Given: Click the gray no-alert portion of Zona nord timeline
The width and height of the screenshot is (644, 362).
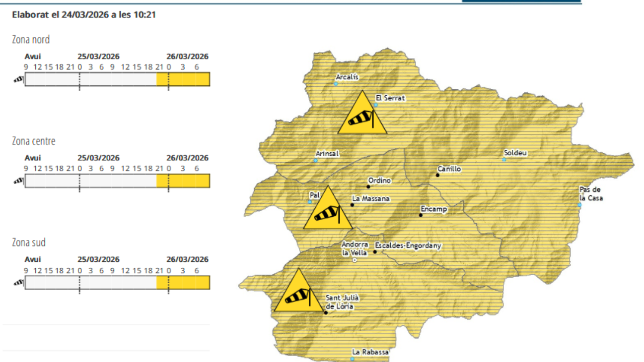Looking at the screenshot, I should pos(90,79).
